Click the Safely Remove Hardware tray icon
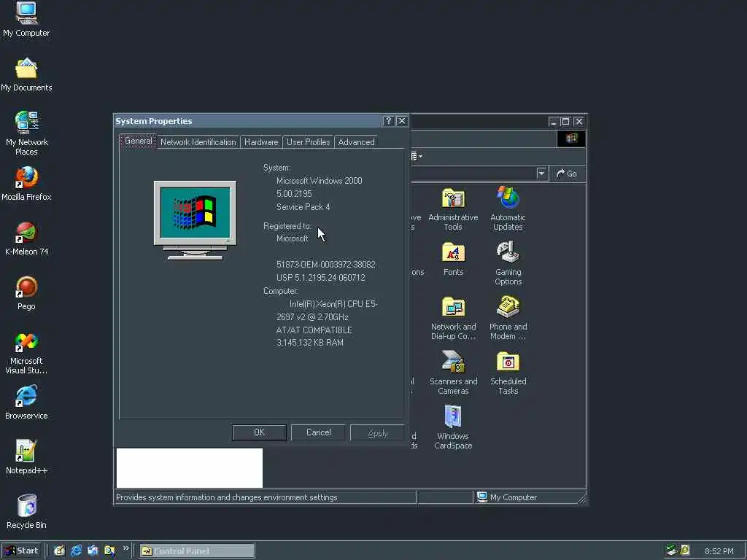Viewport: 747px width, 560px height. tap(672, 551)
